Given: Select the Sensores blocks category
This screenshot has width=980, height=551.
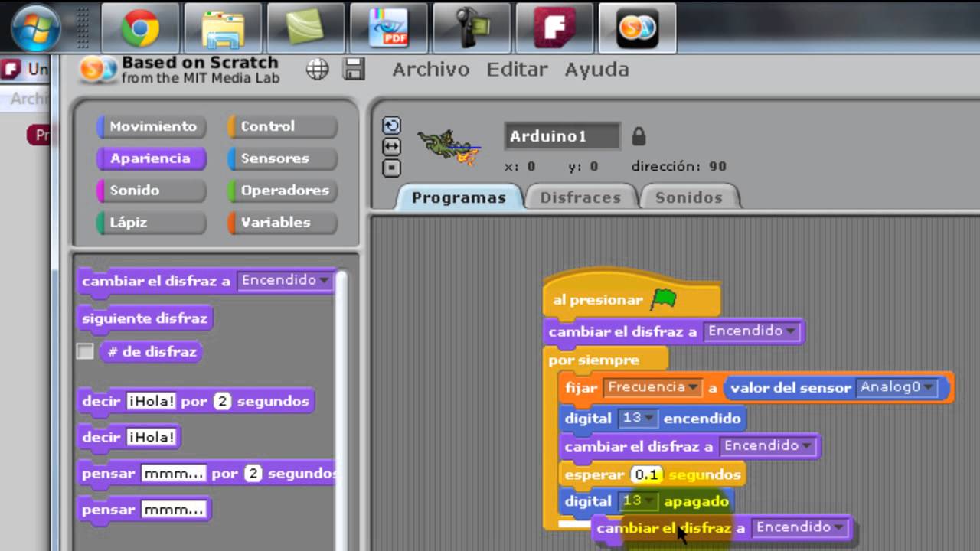Looking at the screenshot, I should click(282, 158).
